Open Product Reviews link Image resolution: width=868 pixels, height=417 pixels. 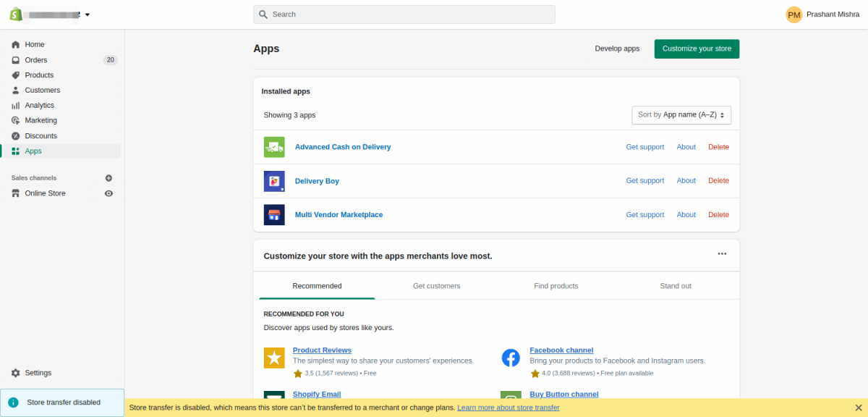322,350
